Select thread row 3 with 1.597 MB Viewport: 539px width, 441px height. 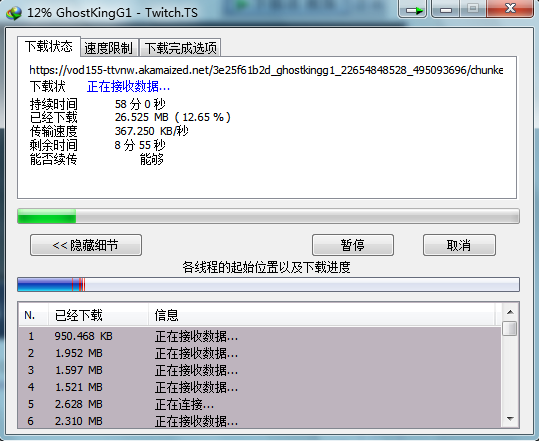260,370
